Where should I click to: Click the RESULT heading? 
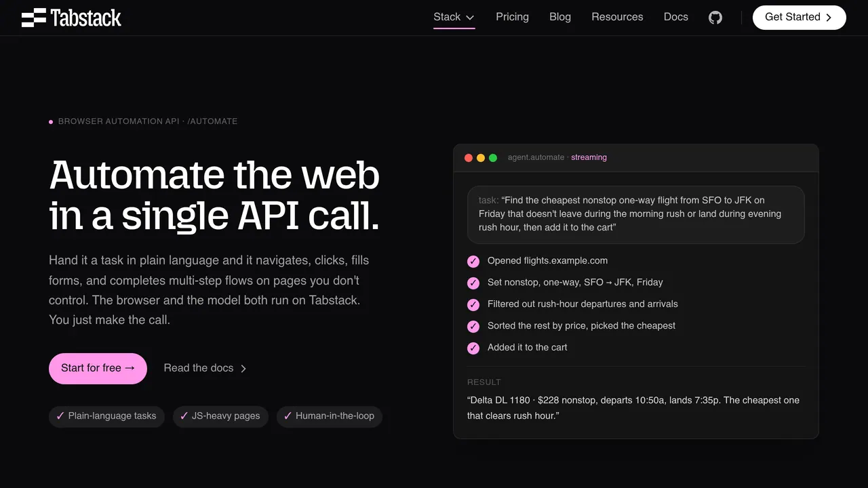[484, 382]
